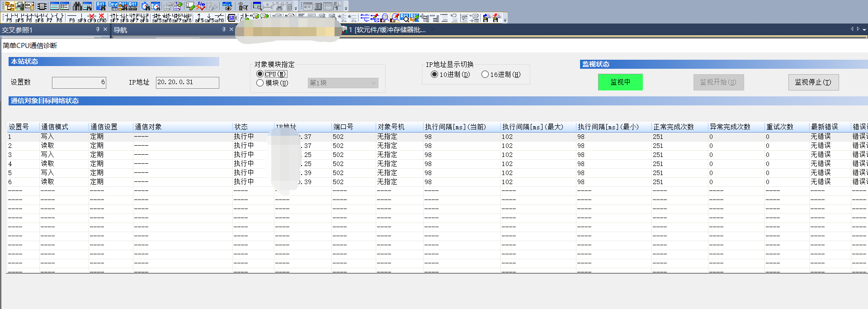Expand the first toolbar row overflow options
Screen dimensions: 868x309
pyautogui.click(x=346, y=8)
